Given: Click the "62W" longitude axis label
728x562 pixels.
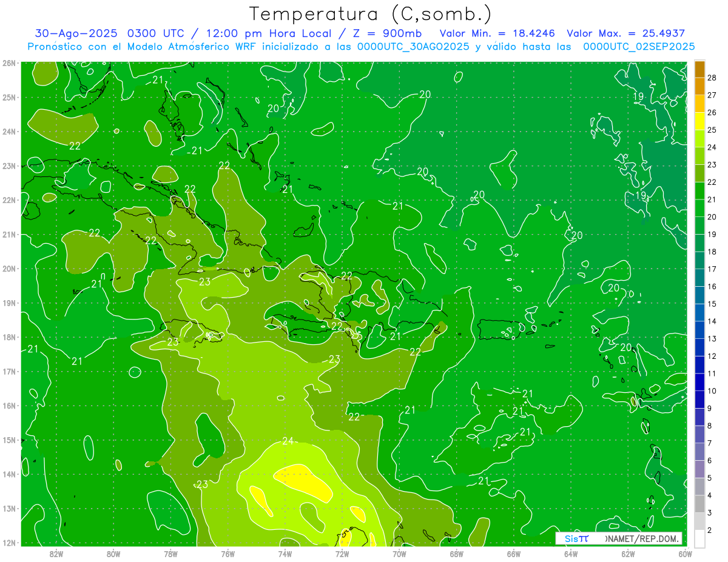Looking at the screenshot, I should (628, 553).
